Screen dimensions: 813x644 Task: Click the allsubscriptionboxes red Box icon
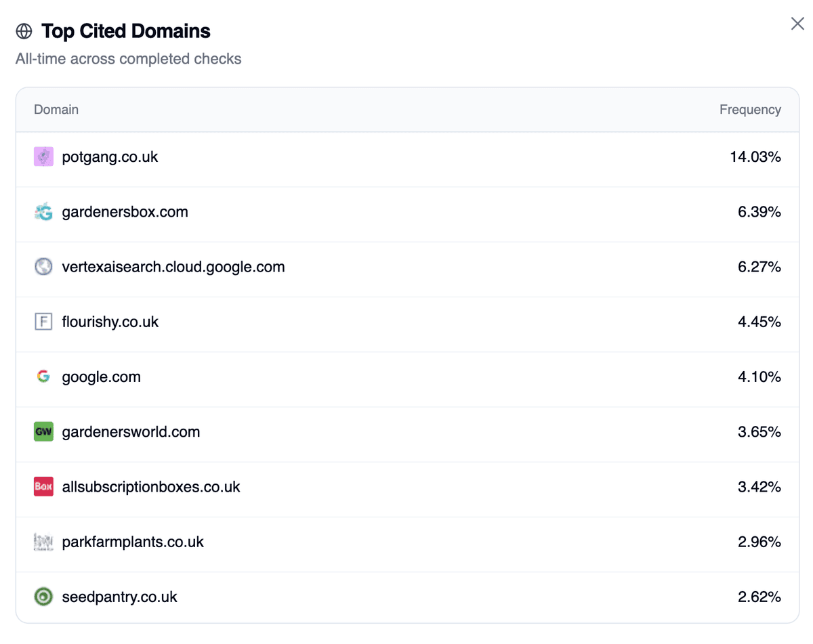43,486
